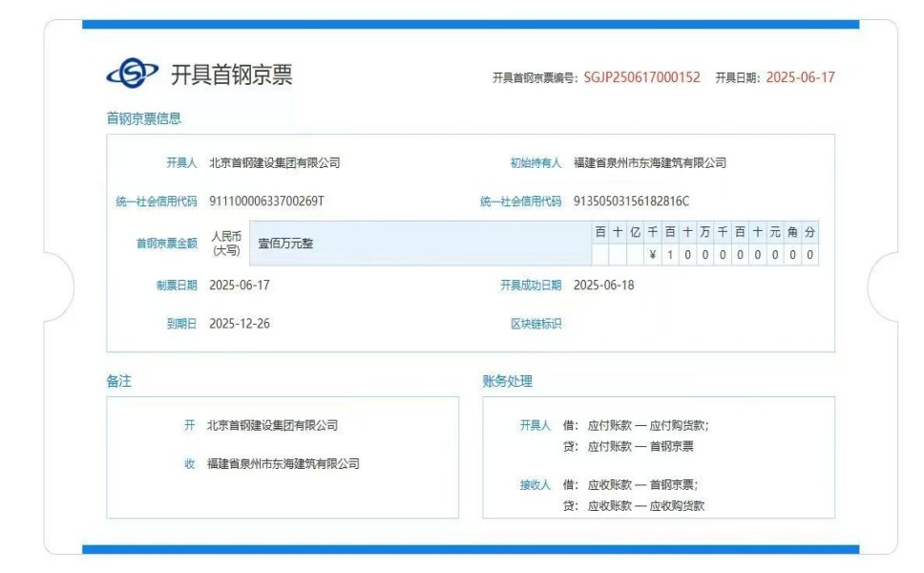Viewport: 924px width, 573px height.
Task: Click the 分 column header
Action: (x=810, y=232)
